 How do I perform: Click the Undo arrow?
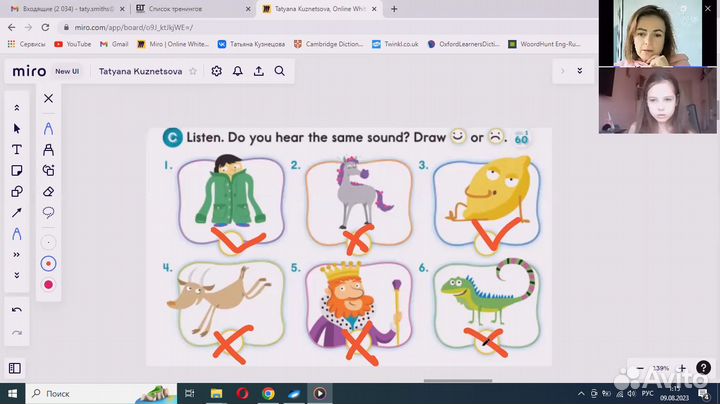click(17, 310)
